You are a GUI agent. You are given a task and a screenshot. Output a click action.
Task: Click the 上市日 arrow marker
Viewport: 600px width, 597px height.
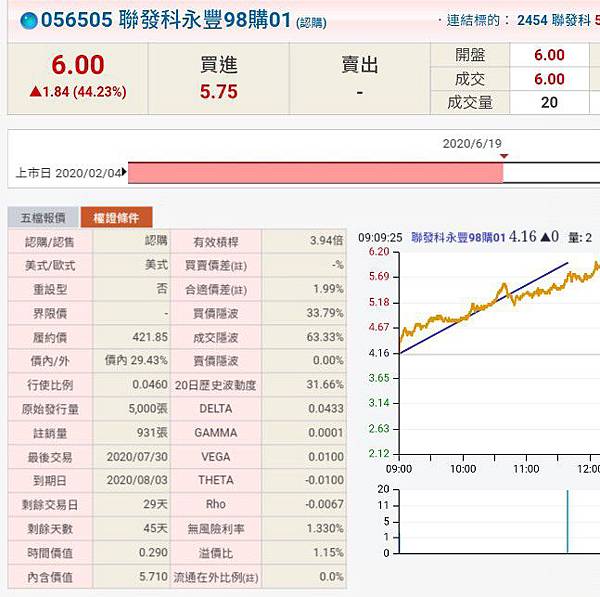pos(124,173)
